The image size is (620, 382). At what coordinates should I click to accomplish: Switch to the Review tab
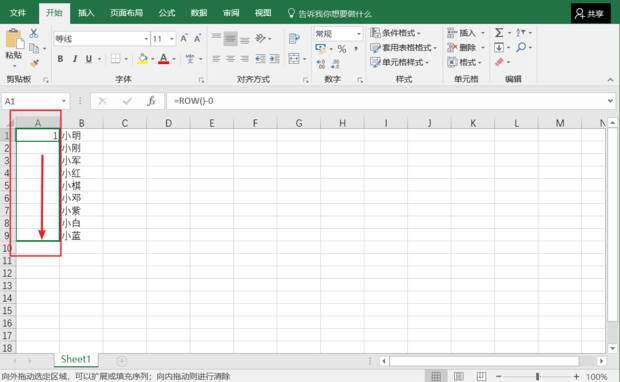pyautogui.click(x=231, y=13)
